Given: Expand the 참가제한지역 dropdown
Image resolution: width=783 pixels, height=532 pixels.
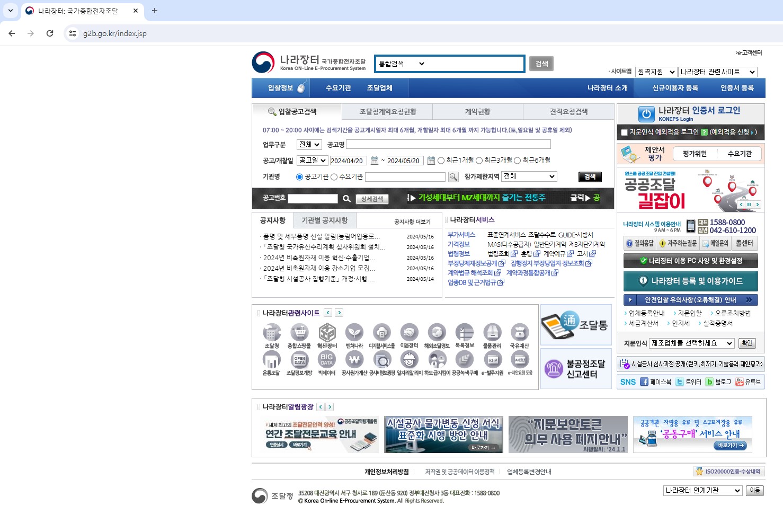Looking at the screenshot, I should coord(529,176).
